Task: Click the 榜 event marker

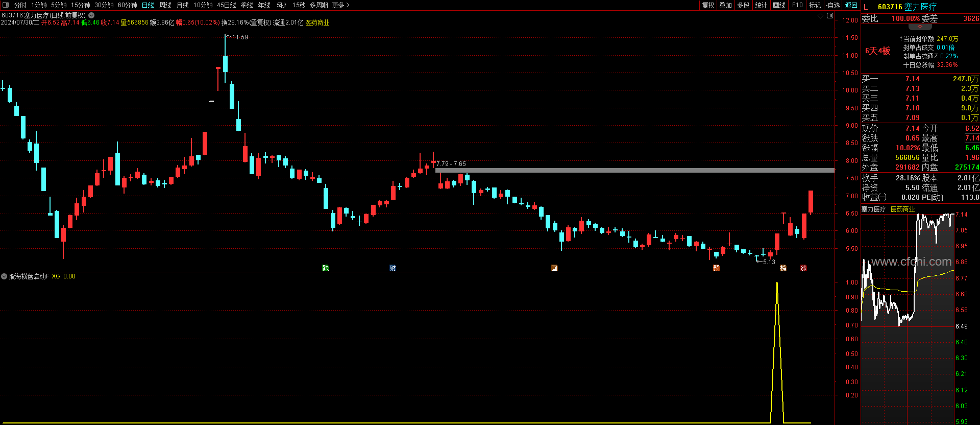Action: pyautogui.click(x=783, y=268)
